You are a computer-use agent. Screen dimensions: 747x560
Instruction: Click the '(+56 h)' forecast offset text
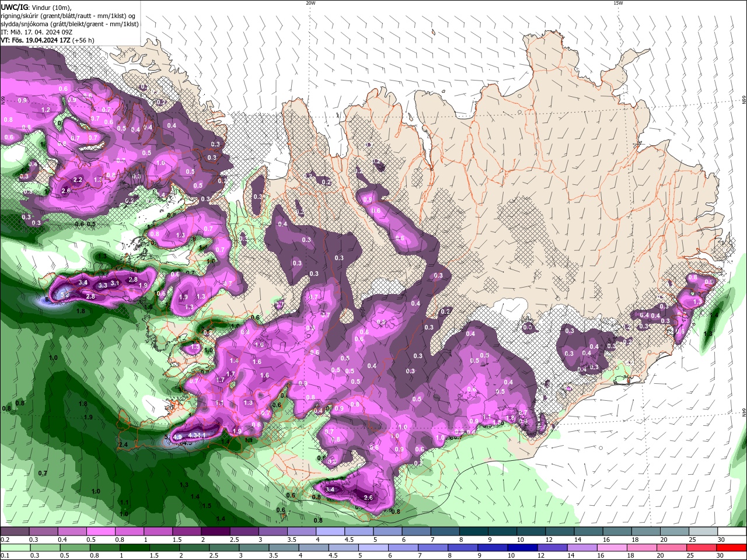pyautogui.click(x=83, y=40)
